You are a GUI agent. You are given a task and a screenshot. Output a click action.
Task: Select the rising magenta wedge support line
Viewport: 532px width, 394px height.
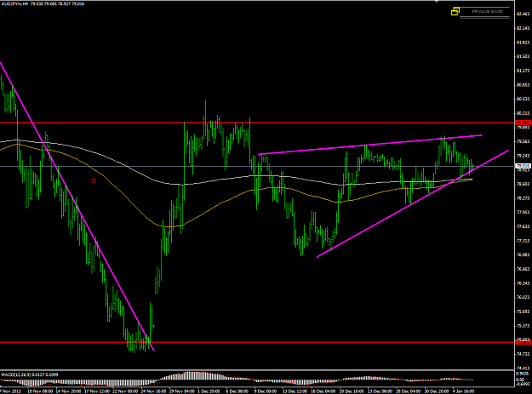click(x=413, y=203)
